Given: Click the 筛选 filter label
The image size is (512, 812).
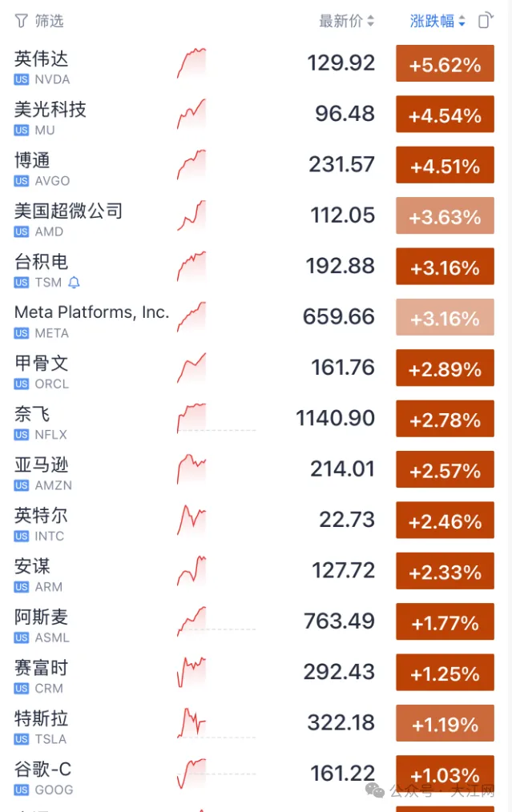Looking at the screenshot, I should (x=49, y=21).
